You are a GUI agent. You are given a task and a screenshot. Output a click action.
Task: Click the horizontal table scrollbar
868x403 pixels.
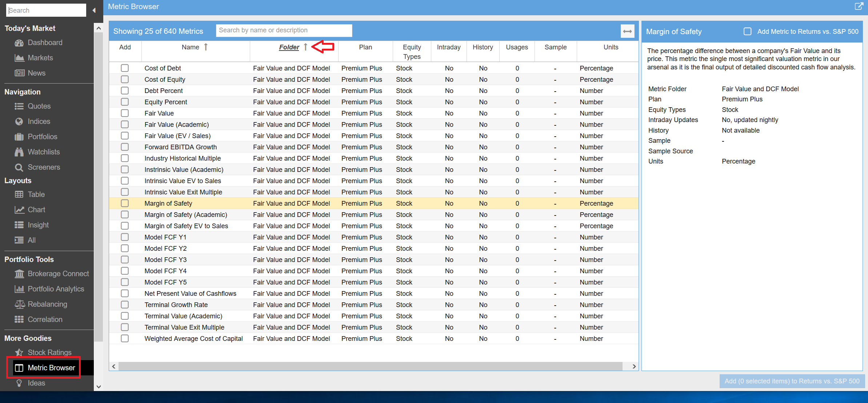pos(370,366)
